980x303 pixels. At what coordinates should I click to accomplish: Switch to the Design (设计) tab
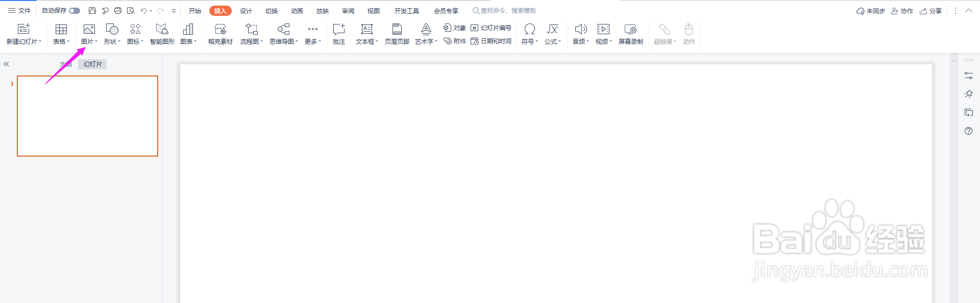(x=246, y=11)
